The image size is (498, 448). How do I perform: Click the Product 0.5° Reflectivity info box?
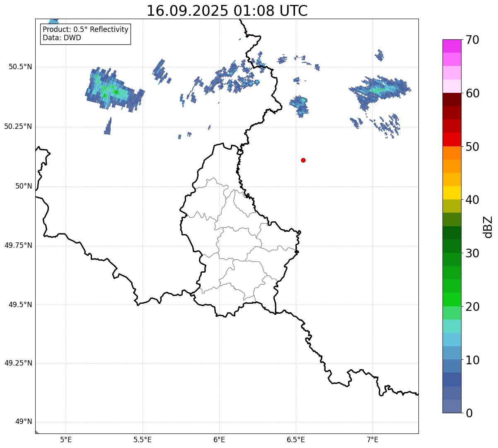[85, 34]
